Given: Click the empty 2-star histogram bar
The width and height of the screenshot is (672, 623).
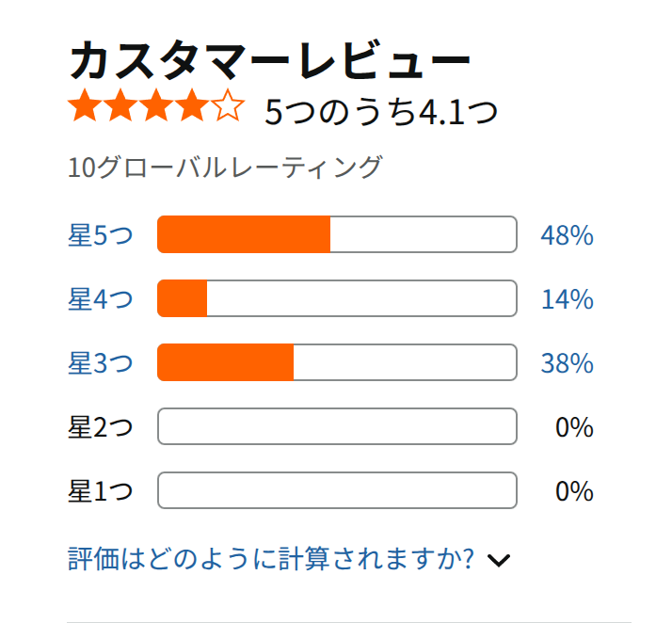Looking at the screenshot, I should click(x=337, y=426).
